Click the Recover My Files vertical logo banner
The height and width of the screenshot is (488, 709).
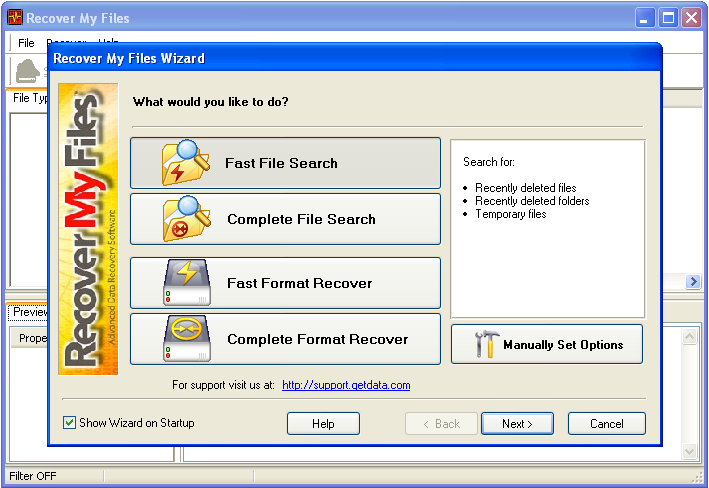[88, 229]
